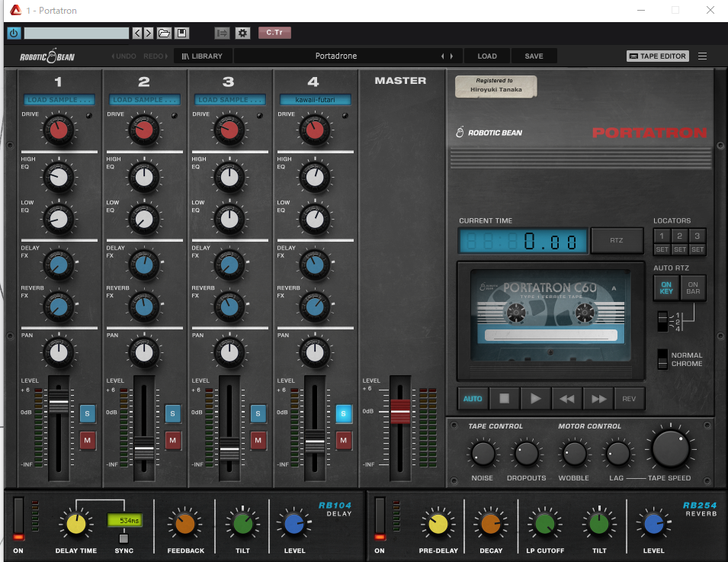Select previous preset with left arrow by Portadrone
The image size is (728, 562).
[442, 56]
